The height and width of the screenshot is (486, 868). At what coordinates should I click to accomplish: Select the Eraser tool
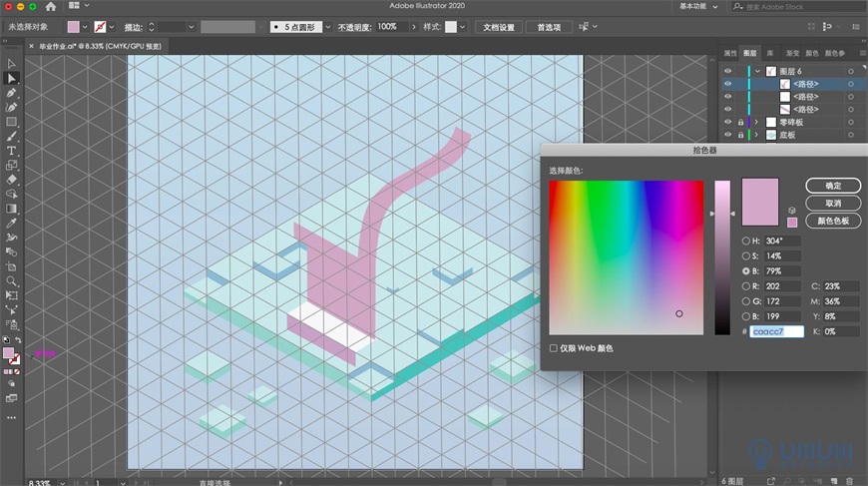click(x=11, y=180)
